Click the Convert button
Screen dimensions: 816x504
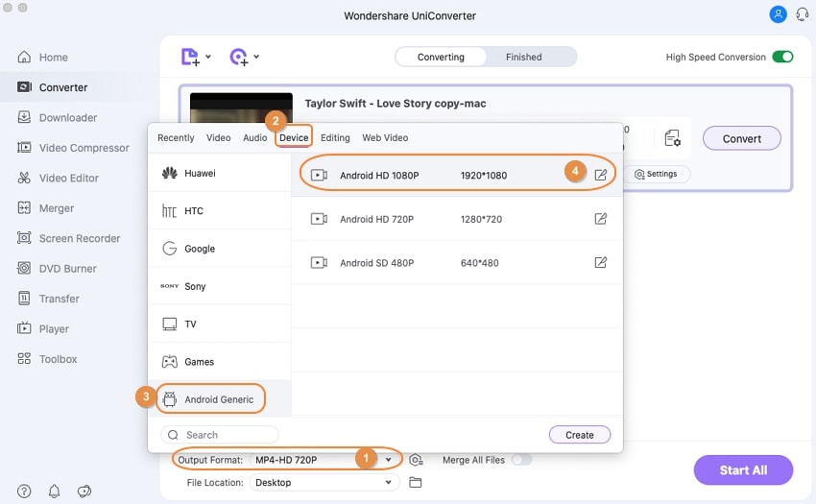(741, 139)
